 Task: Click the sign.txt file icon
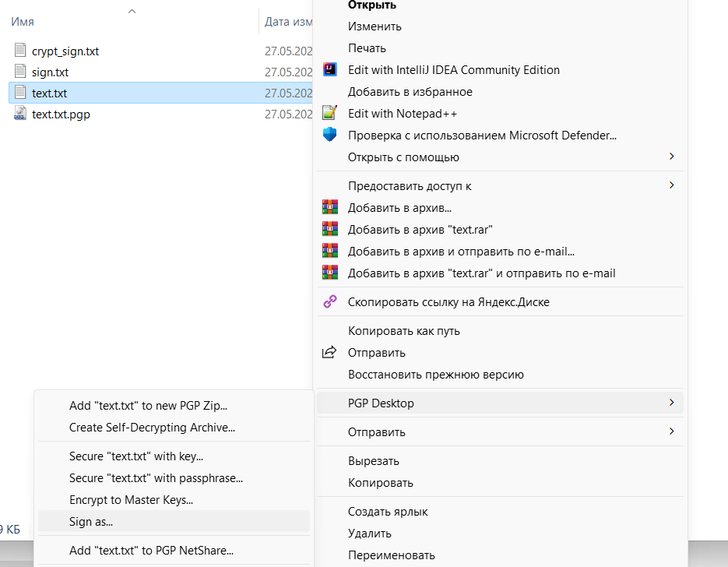(20, 71)
